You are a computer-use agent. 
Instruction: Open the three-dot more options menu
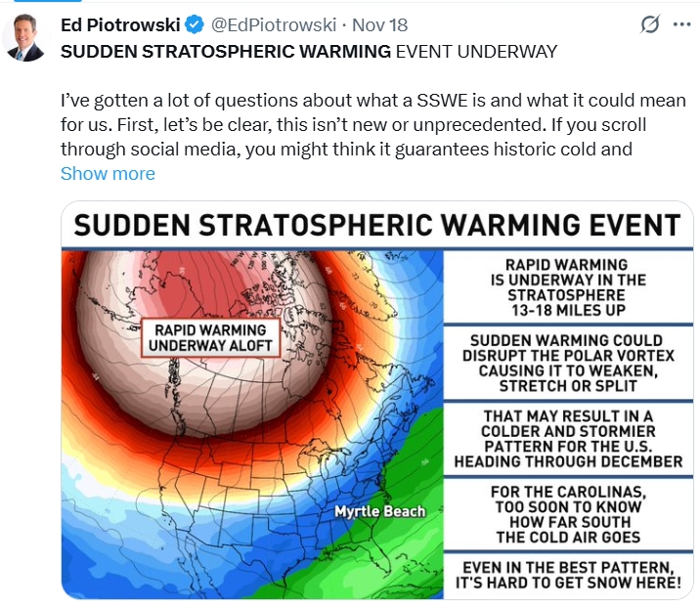681,24
